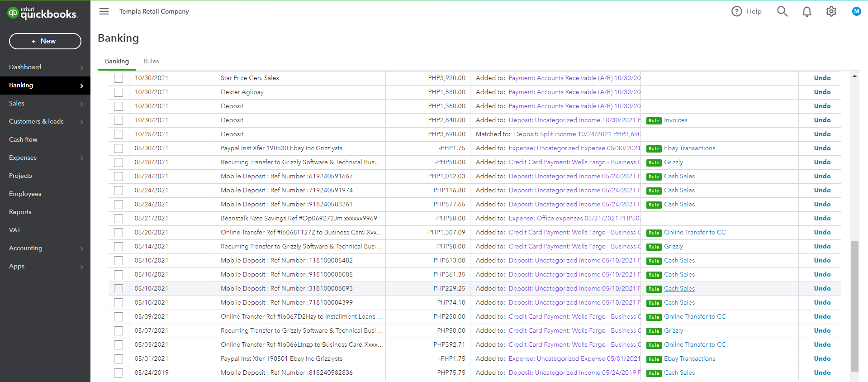Open the settings gear menu

coord(831,11)
